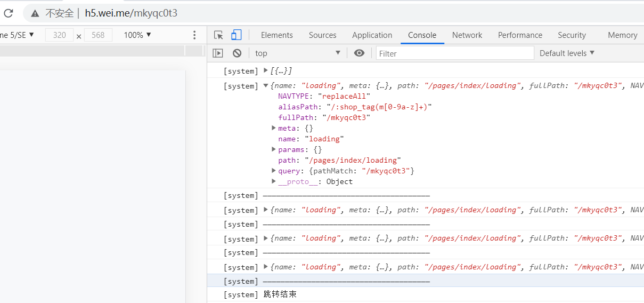Click the path "/pages/index/loading" property line
Image resolution: width=644 pixels, height=303 pixels.
tap(339, 160)
